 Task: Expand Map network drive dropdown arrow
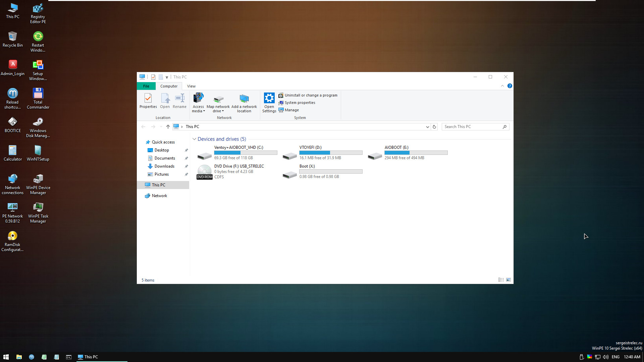223,111
